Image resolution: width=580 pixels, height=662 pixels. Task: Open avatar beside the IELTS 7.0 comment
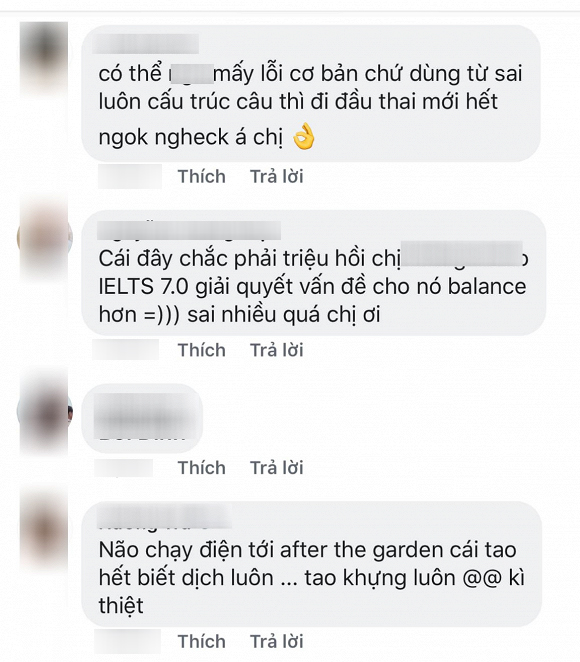click(44, 237)
